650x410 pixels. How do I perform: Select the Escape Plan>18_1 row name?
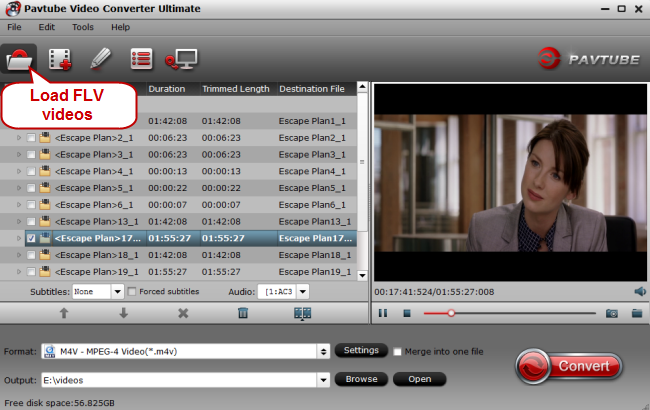pyautogui.click(x=97, y=255)
